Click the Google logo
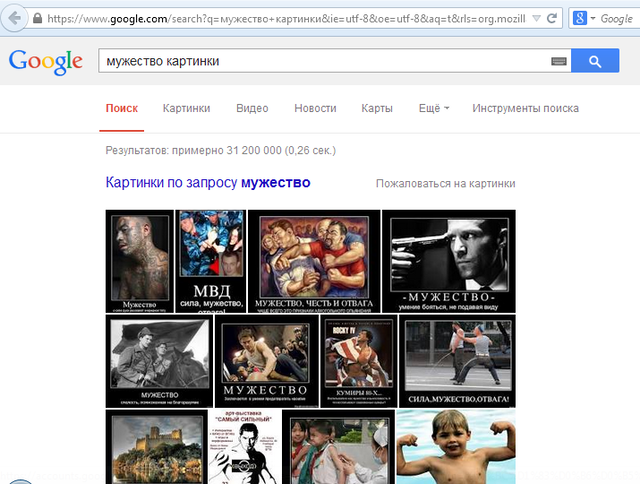 tap(46, 62)
